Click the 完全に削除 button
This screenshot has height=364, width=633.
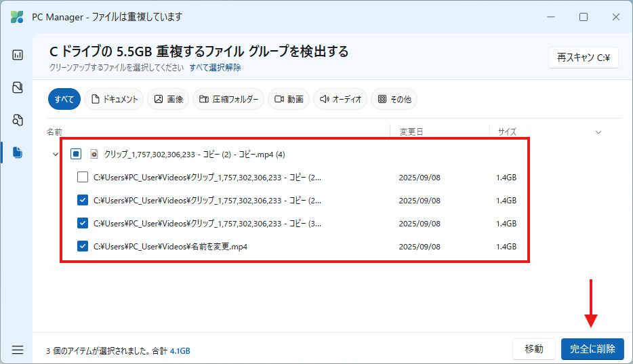592,349
